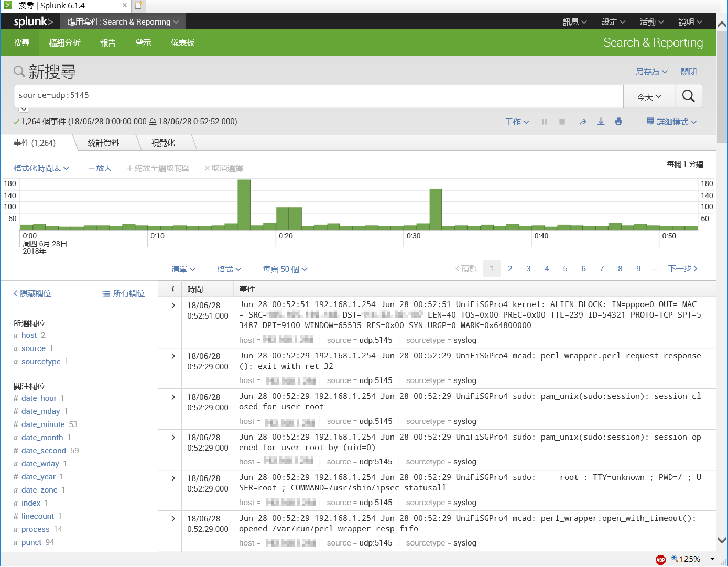
Task: Click the 關閉 link
Action: tap(689, 72)
